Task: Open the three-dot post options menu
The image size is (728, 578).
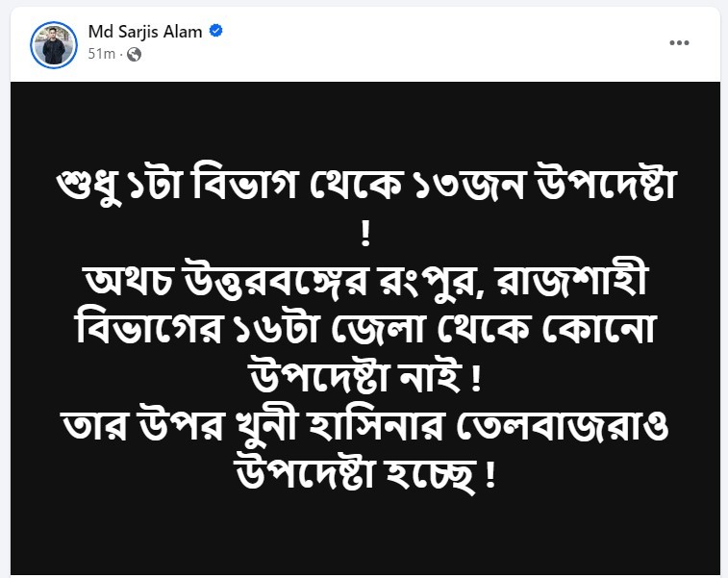Action: pyautogui.click(x=679, y=42)
